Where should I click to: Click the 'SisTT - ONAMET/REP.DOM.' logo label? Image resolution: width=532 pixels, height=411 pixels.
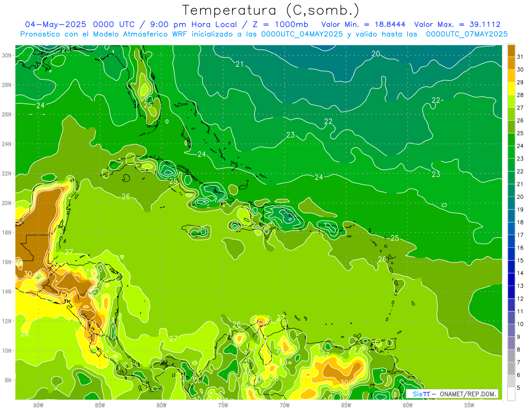point(452,394)
